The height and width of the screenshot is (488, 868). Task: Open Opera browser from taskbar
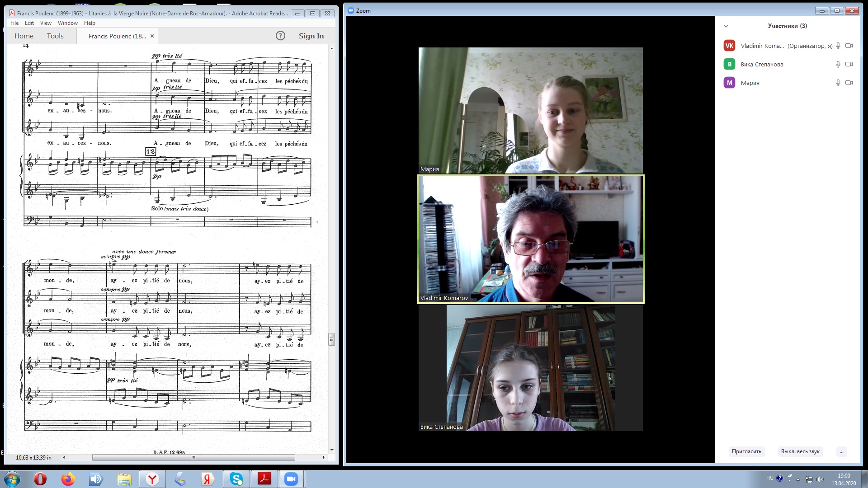(x=40, y=479)
